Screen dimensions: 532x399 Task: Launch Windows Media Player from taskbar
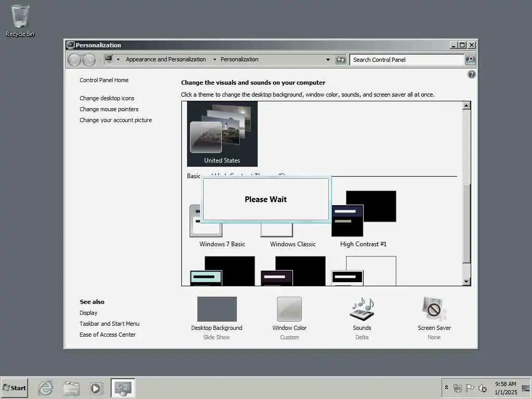tap(96, 388)
